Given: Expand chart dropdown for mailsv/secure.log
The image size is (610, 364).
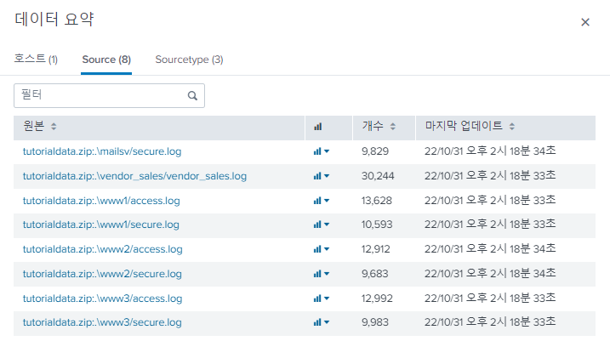Looking at the screenshot, I should tap(322, 151).
